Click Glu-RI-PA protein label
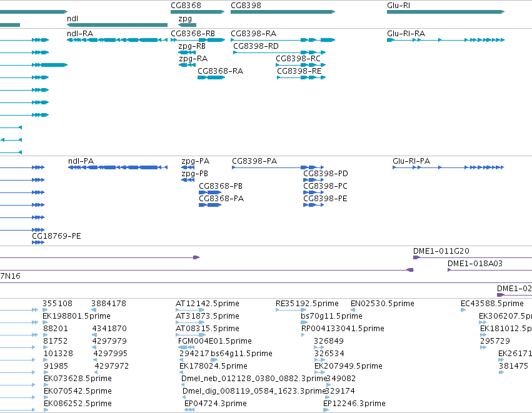 (x=411, y=161)
